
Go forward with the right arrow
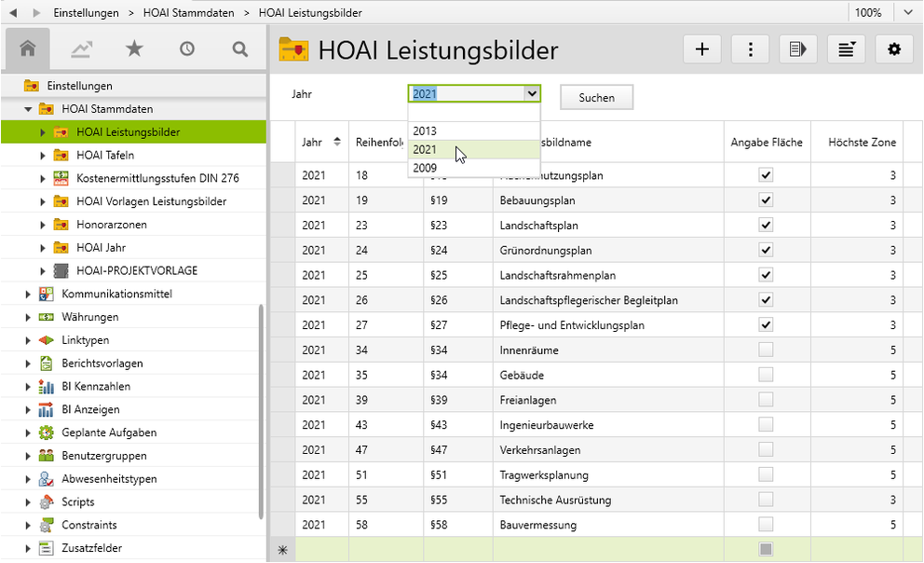(36, 12)
